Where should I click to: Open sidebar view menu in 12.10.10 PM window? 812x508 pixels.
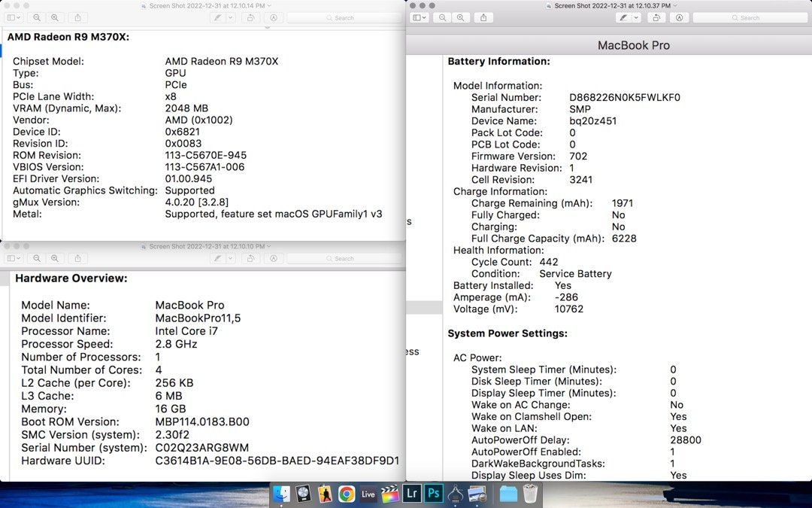click(14, 258)
